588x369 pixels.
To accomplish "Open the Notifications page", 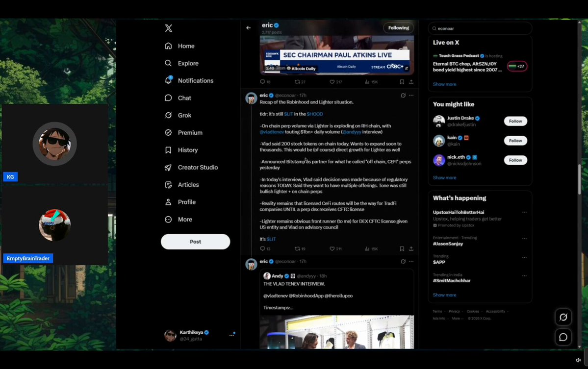I will click(189, 80).
